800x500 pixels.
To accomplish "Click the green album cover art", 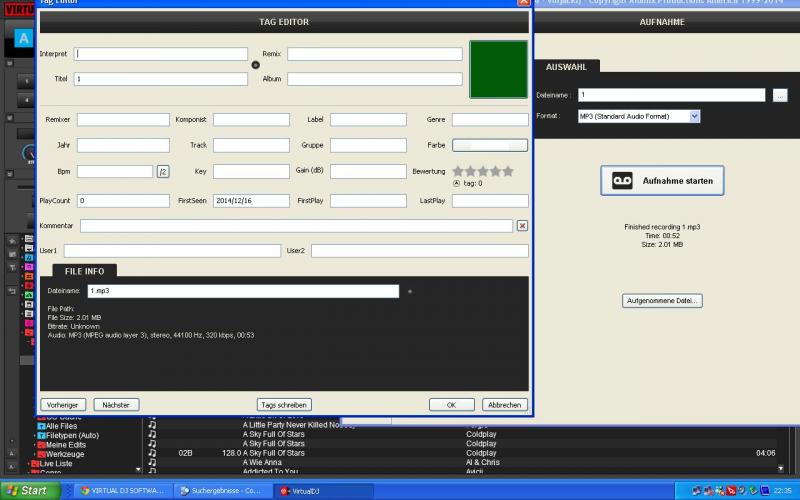I will [498, 69].
